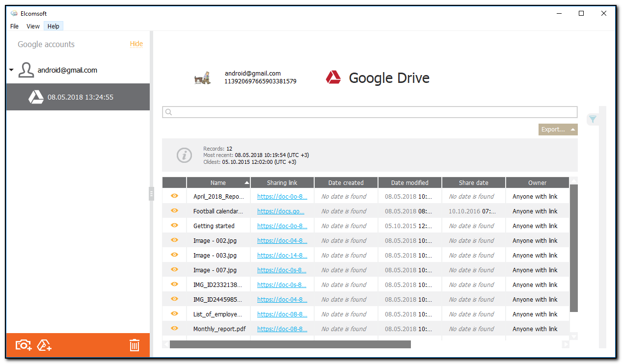Open the filter funnel icon
The height and width of the screenshot is (364, 622).
(x=593, y=119)
